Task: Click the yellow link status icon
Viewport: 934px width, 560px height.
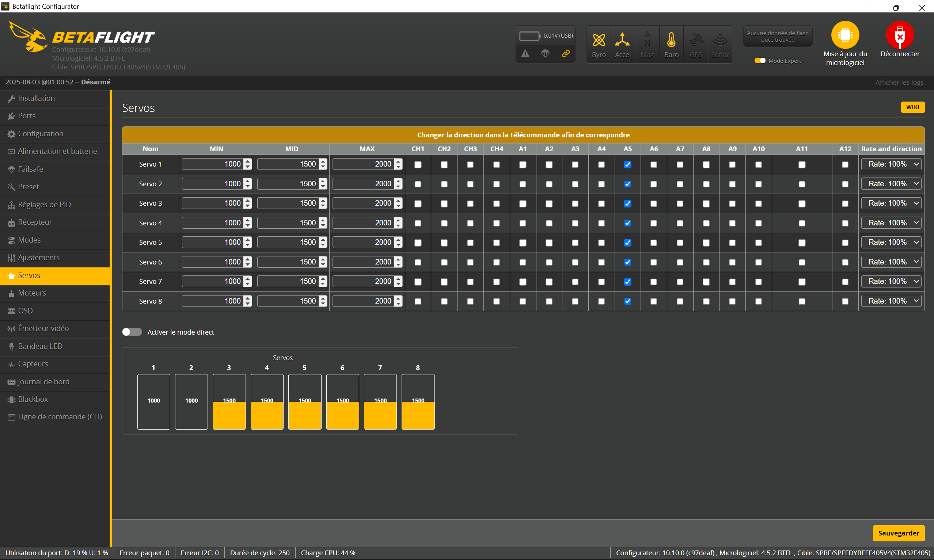Action: (x=565, y=54)
